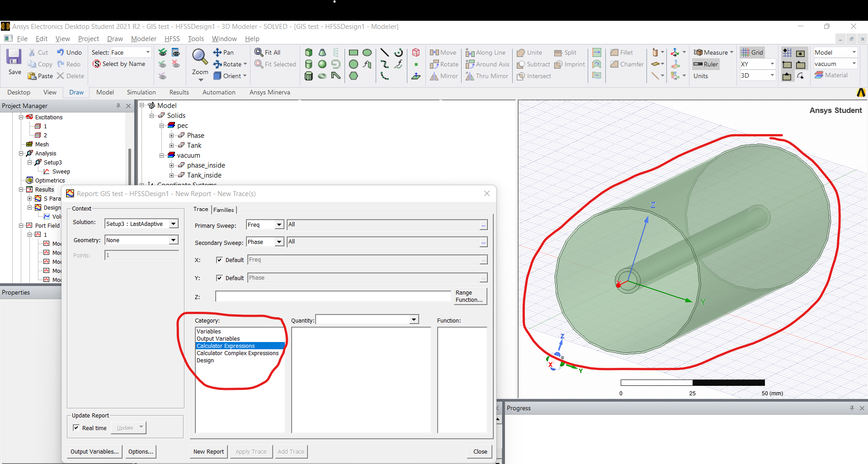Open the Secondary Sweep Phase dropdown

point(279,242)
